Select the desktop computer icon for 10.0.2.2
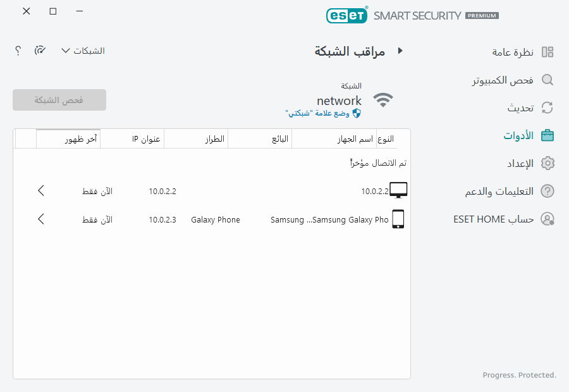Viewport: 569px width, 392px height. pyautogui.click(x=399, y=190)
